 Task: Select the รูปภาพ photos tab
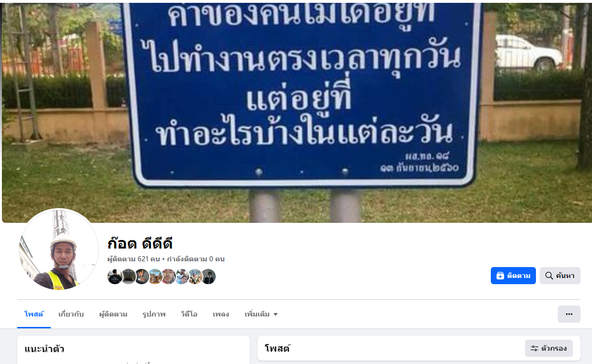(x=154, y=314)
